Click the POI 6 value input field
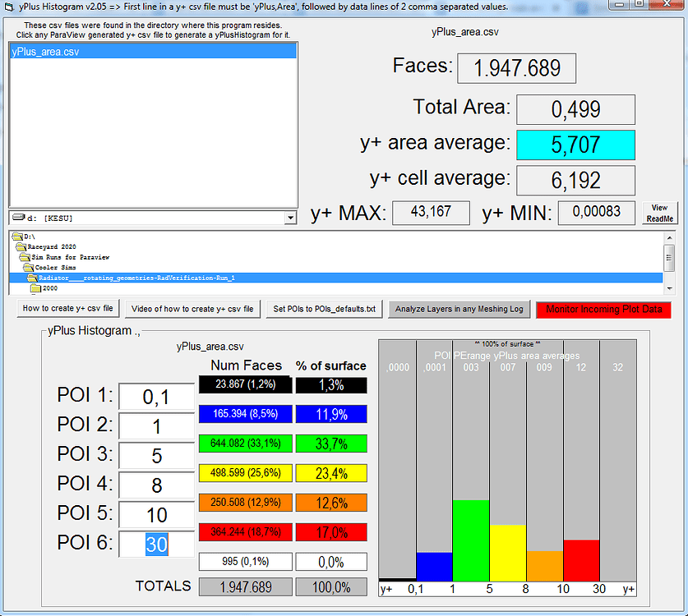The height and width of the screenshot is (616, 688). click(x=156, y=543)
